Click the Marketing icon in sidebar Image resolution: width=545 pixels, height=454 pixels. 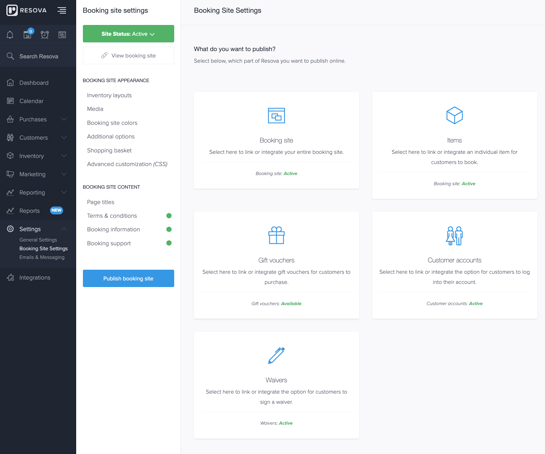pos(10,174)
